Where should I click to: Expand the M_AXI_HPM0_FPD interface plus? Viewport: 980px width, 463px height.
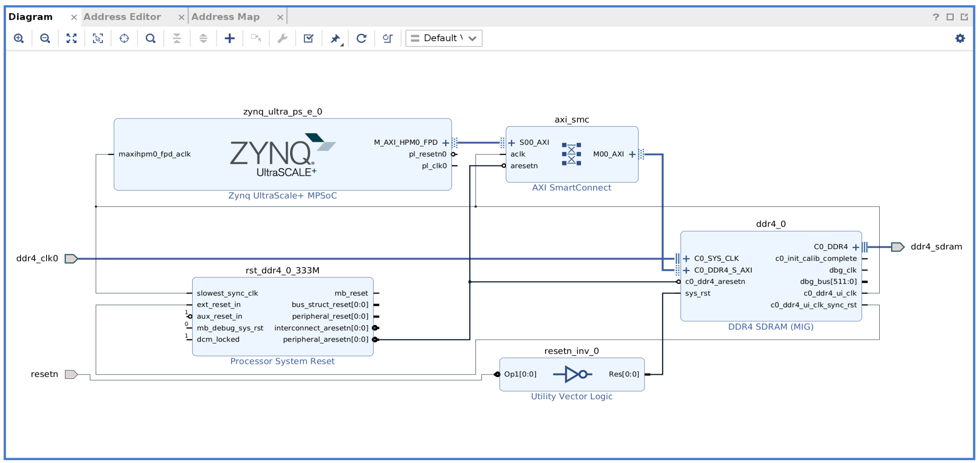pyautogui.click(x=445, y=143)
